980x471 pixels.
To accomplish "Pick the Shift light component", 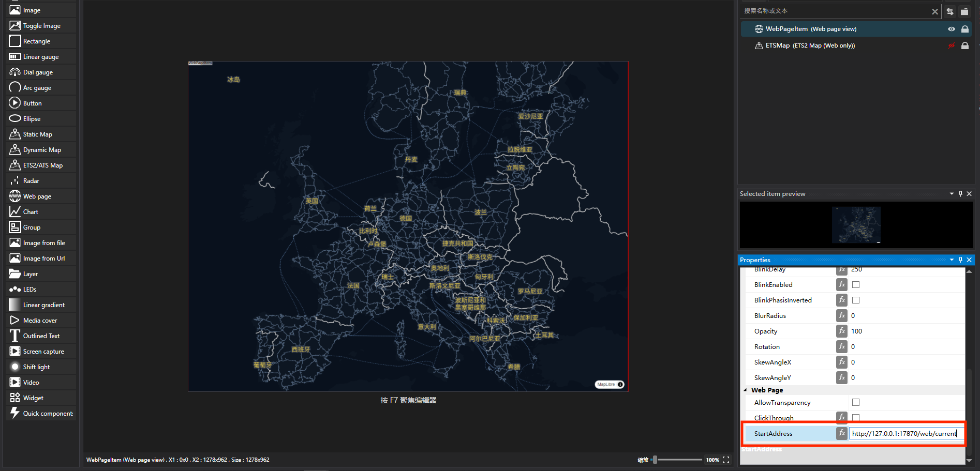I will (41, 367).
